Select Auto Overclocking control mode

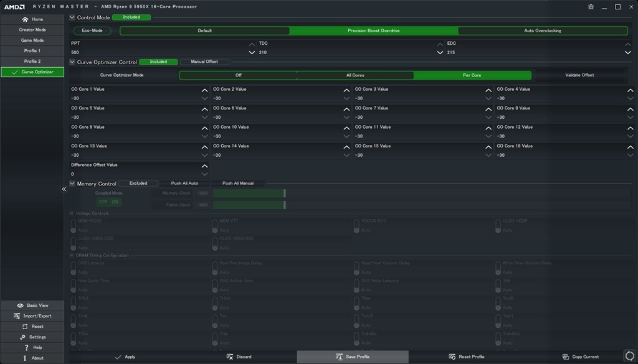coord(543,30)
